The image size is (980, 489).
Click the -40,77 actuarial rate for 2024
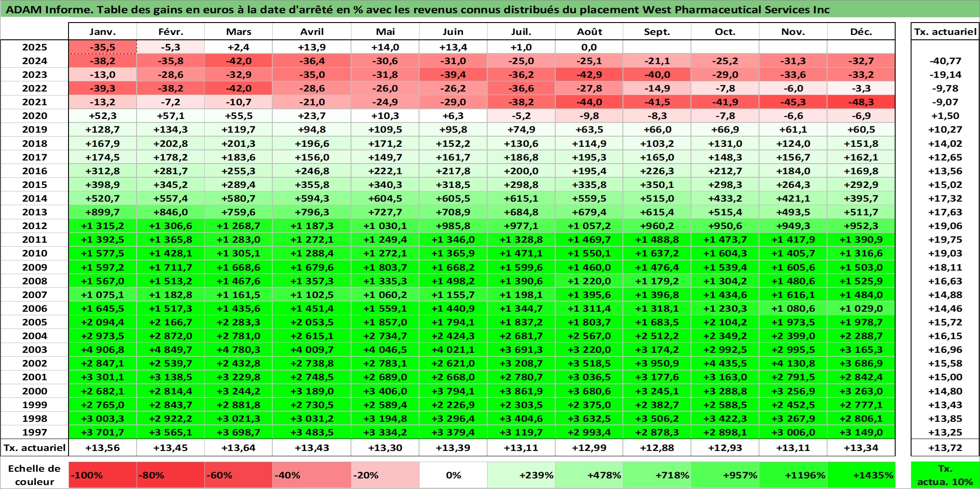click(x=945, y=61)
